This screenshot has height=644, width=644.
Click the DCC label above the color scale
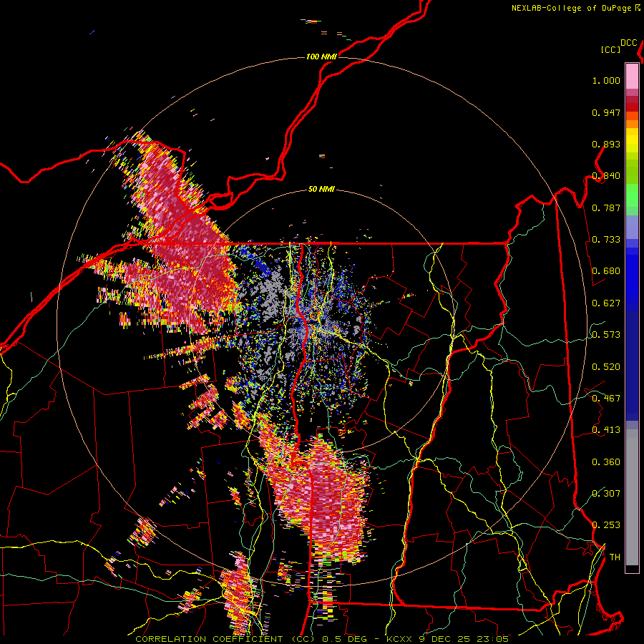(x=629, y=43)
